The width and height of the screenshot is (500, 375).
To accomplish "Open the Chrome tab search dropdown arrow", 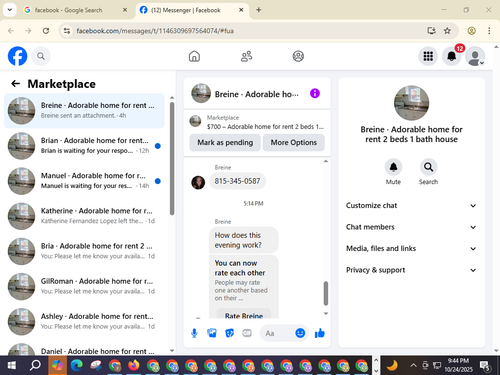I will (x=10, y=10).
